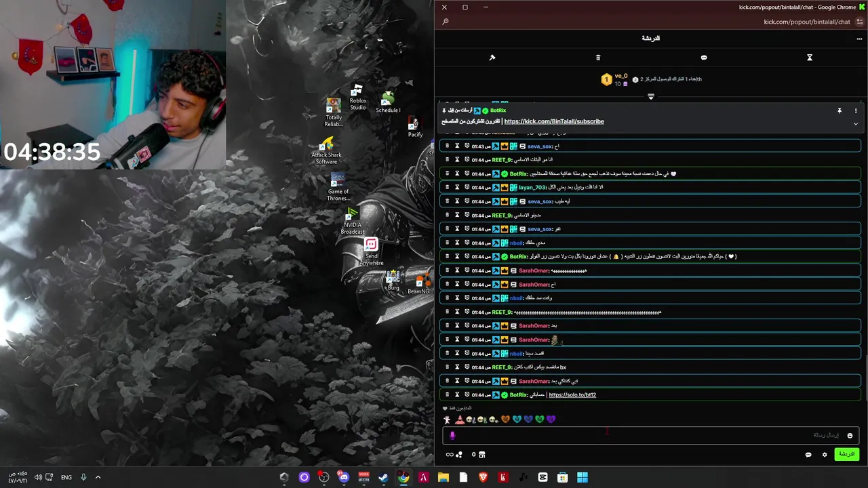Open Roblox Studio desktop shortcut

click(x=357, y=98)
